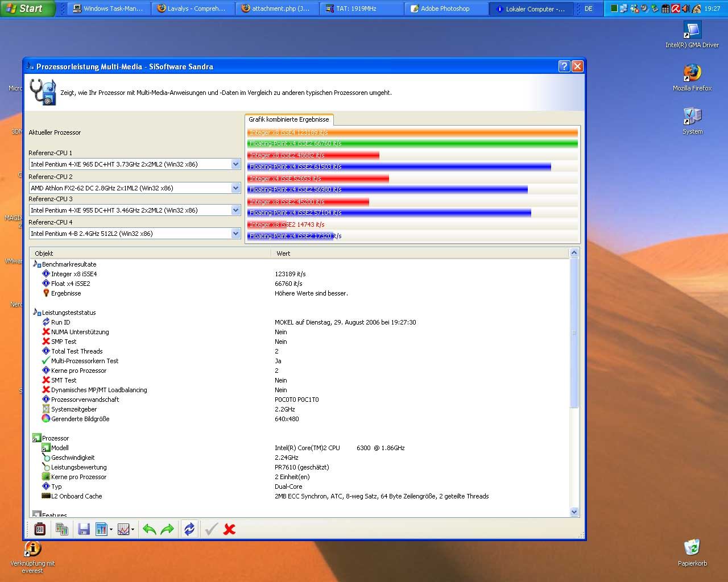728x582 pixels.
Task: Open the Sandra module options mixer icon
Action: point(40,529)
